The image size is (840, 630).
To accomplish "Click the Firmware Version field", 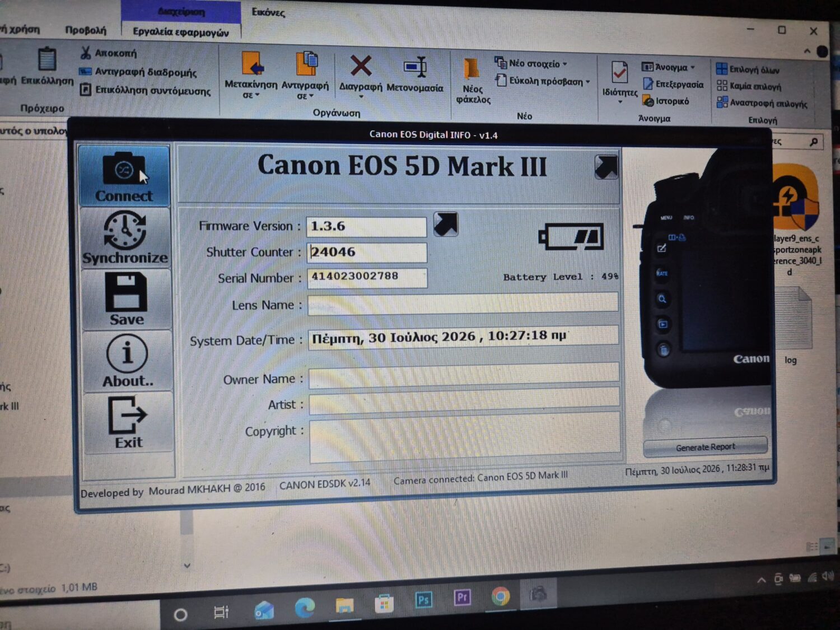I will tap(366, 226).
